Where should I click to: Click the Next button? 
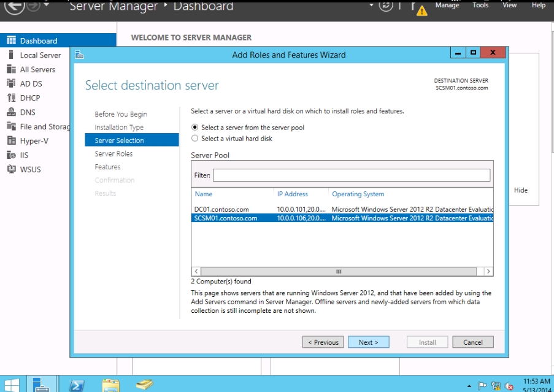pos(368,342)
